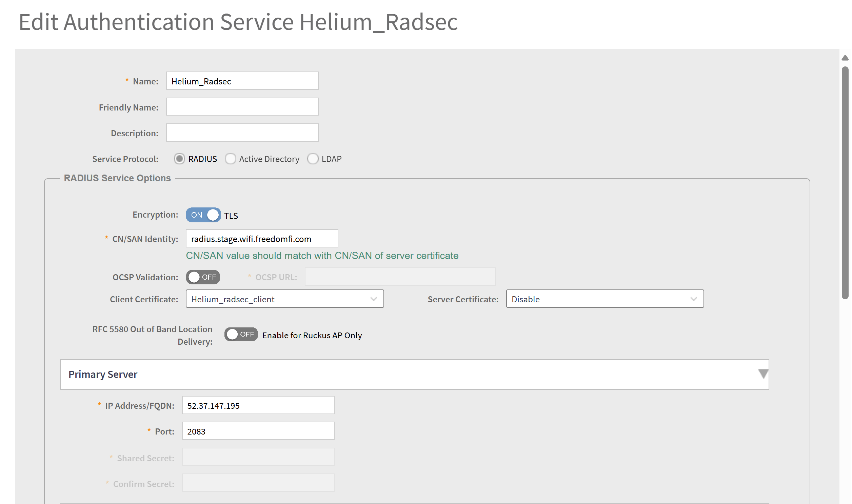Select Active Directory service protocol
Image resolution: width=852 pixels, height=504 pixels.
(231, 159)
